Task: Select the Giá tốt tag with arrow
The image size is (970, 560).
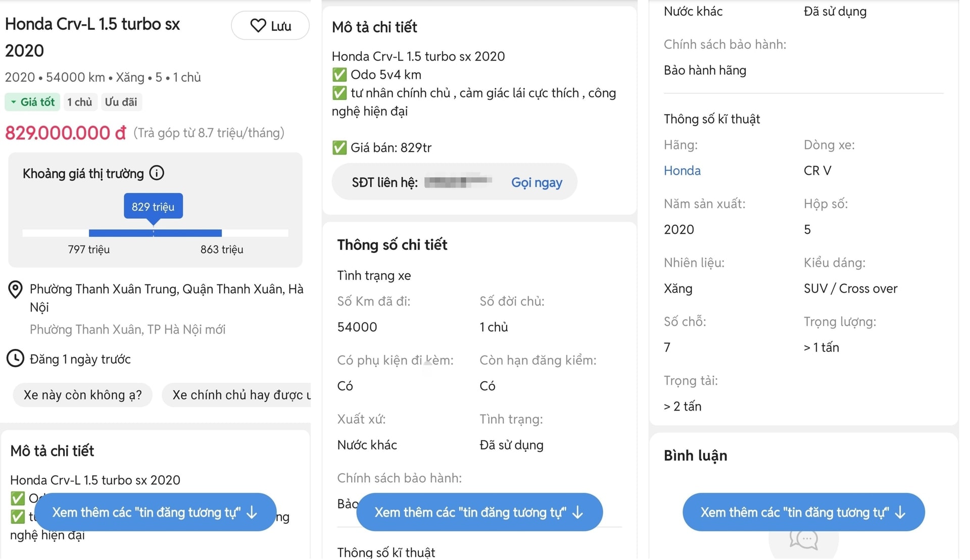Action: tap(33, 102)
